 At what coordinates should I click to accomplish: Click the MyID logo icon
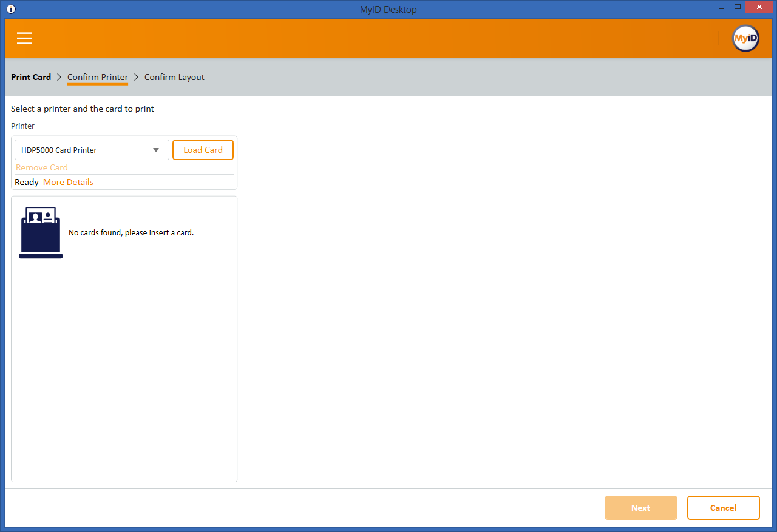point(745,38)
